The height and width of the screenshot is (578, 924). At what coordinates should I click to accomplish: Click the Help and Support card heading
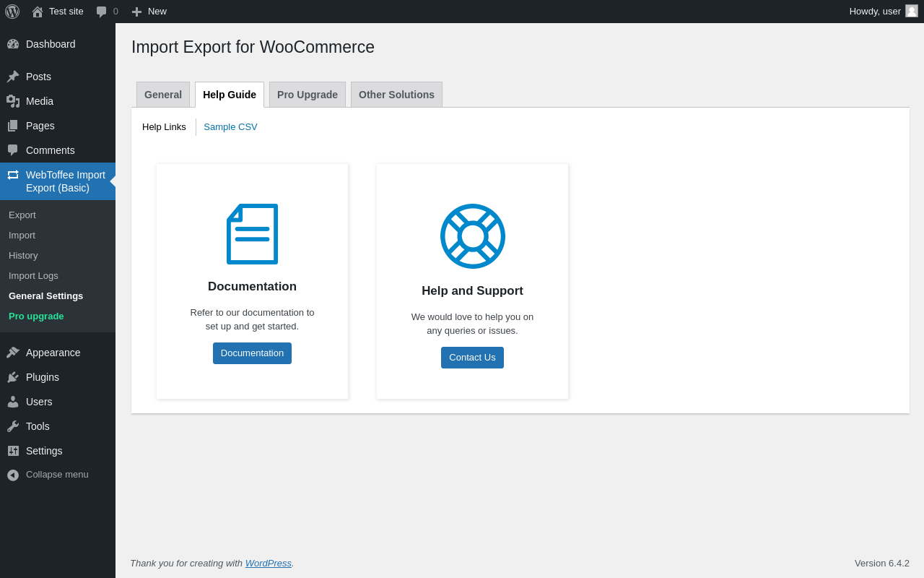point(472,291)
